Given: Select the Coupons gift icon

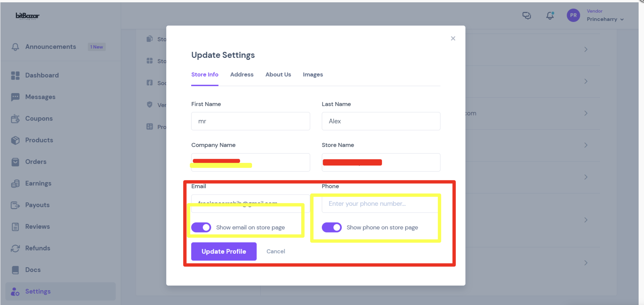Looking at the screenshot, I should click(15, 119).
